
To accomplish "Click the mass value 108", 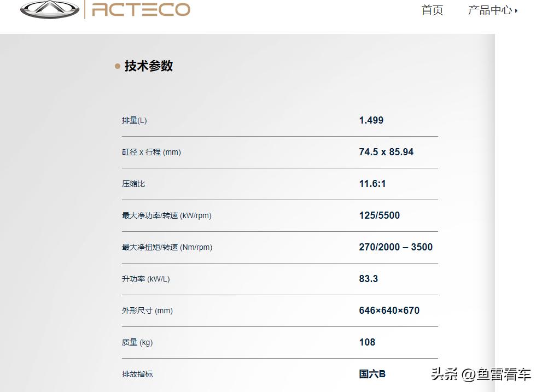I will click(367, 342).
